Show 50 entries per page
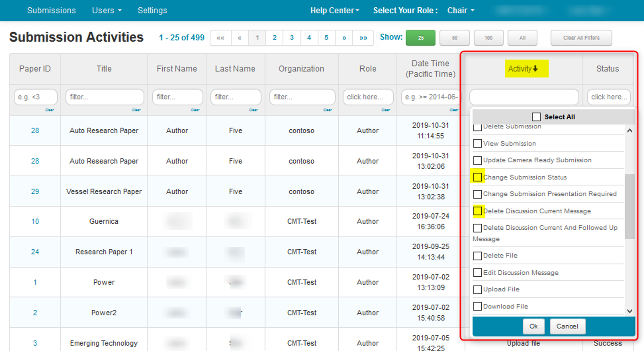This screenshot has height=351, width=644. pyautogui.click(x=455, y=38)
